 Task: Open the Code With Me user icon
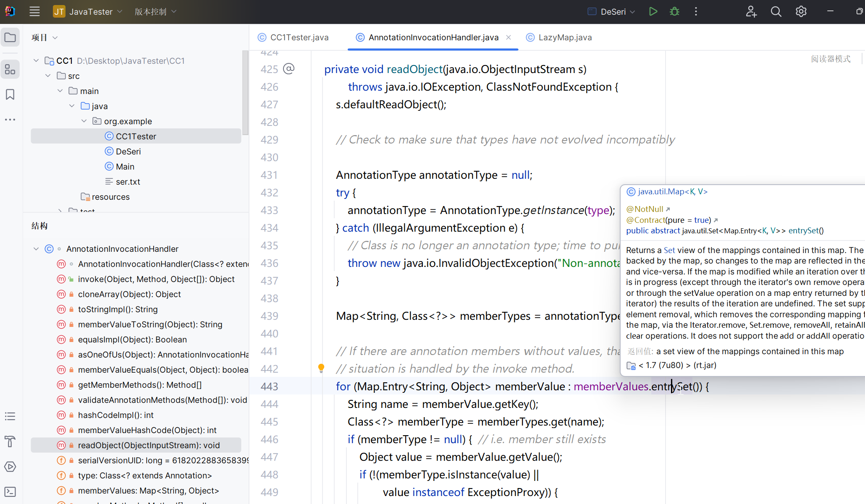(751, 12)
